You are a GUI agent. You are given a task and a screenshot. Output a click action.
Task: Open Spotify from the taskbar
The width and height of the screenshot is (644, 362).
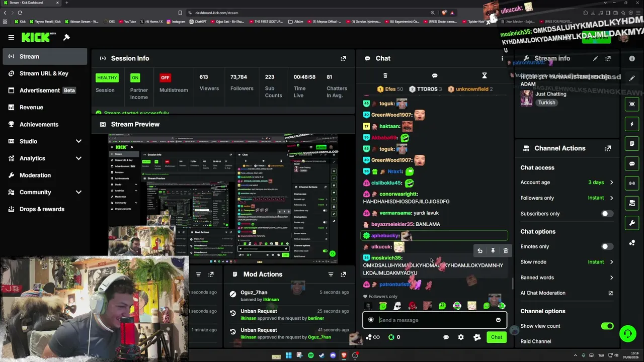[x=310, y=355]
